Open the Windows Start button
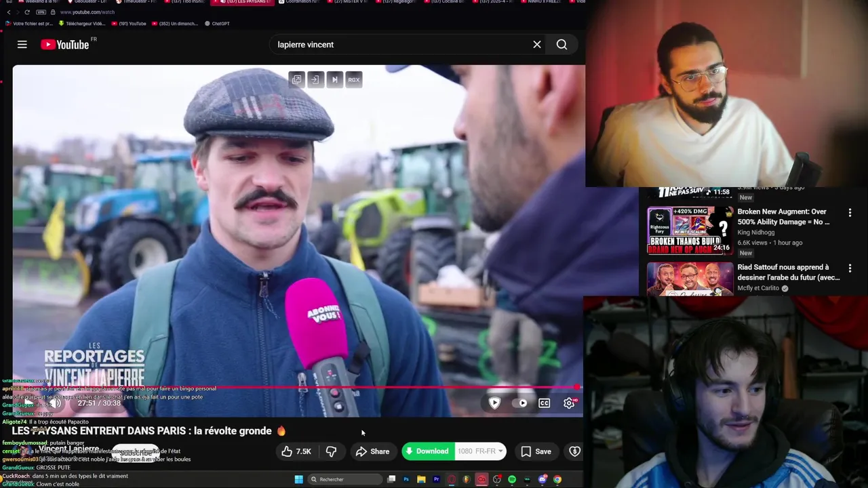Image resolution: width=868 pixels, height=488 pixels. point(298,479)
